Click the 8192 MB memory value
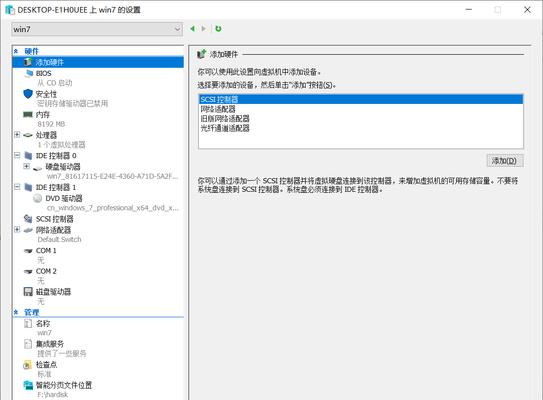 click(x=51, y=124)
